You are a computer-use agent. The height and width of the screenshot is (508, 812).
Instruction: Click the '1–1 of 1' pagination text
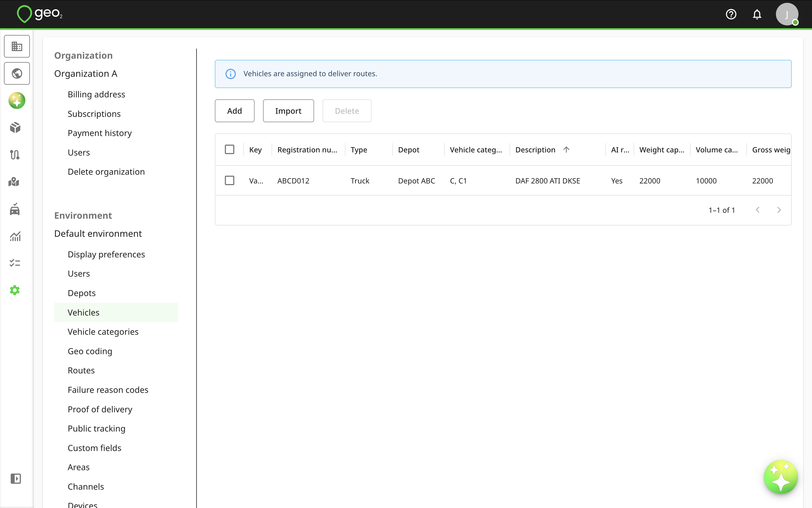722,210
